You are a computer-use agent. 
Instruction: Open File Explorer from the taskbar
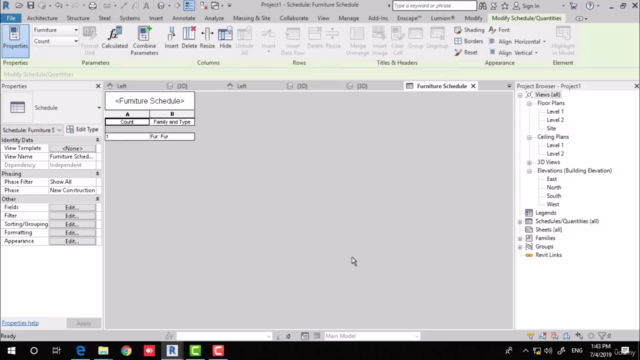pyautogui.click(x=103, y=351)
